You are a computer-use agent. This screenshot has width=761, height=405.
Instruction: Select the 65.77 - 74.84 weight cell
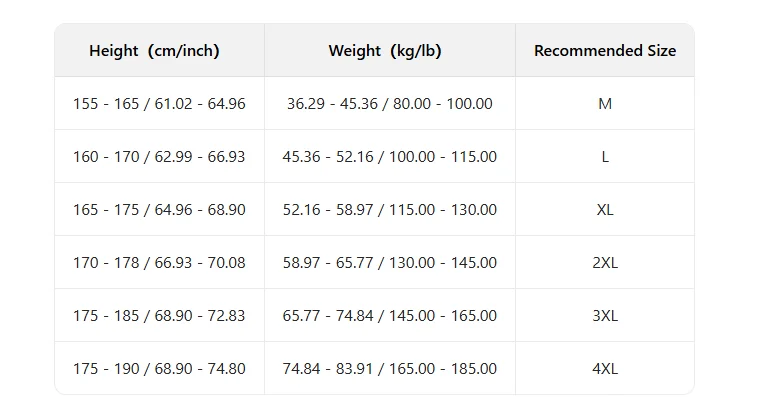389,316
